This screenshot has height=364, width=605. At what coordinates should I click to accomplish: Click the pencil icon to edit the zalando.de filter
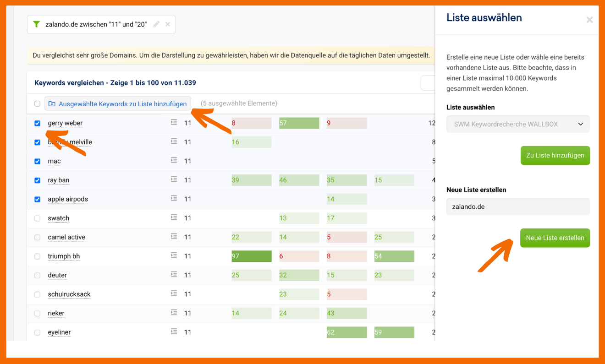(x=156, y=24)
